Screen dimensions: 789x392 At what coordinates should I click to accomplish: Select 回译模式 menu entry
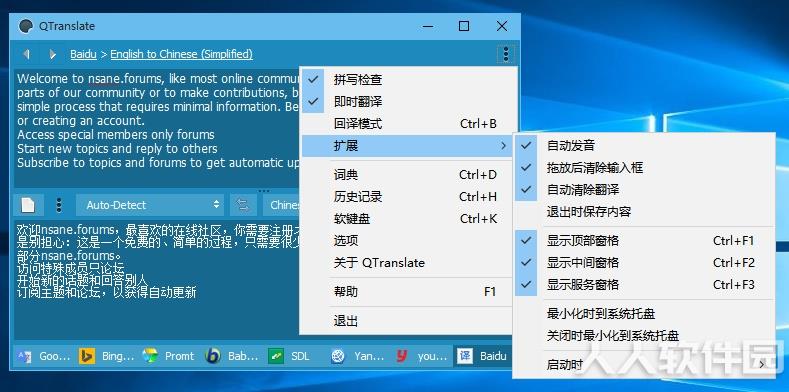tap(408, 124)
